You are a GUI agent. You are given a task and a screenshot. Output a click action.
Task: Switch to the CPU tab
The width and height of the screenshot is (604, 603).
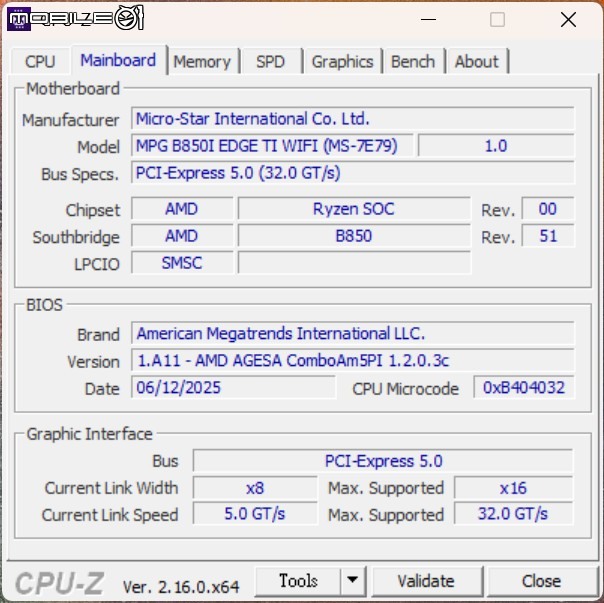[x=40, y=61]
